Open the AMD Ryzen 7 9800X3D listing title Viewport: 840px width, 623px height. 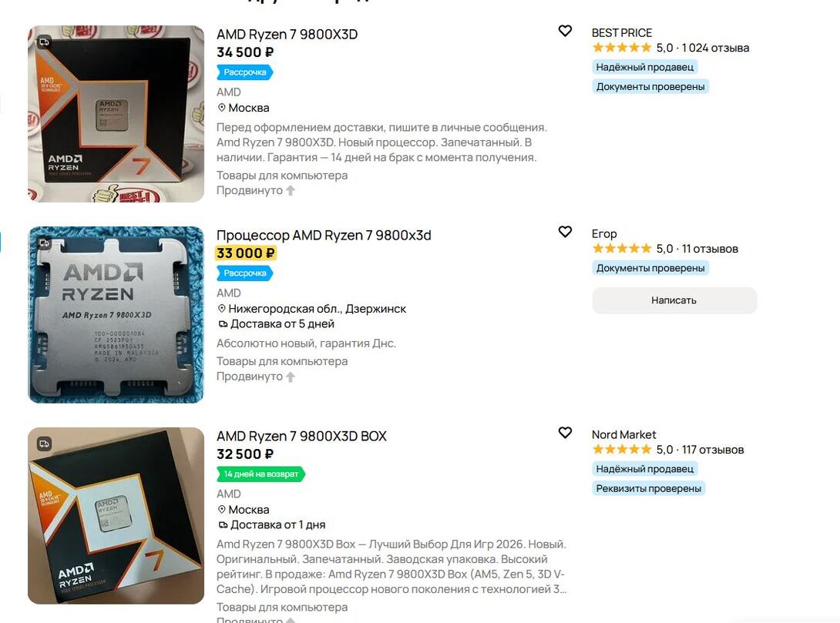(x=287, y=34)
